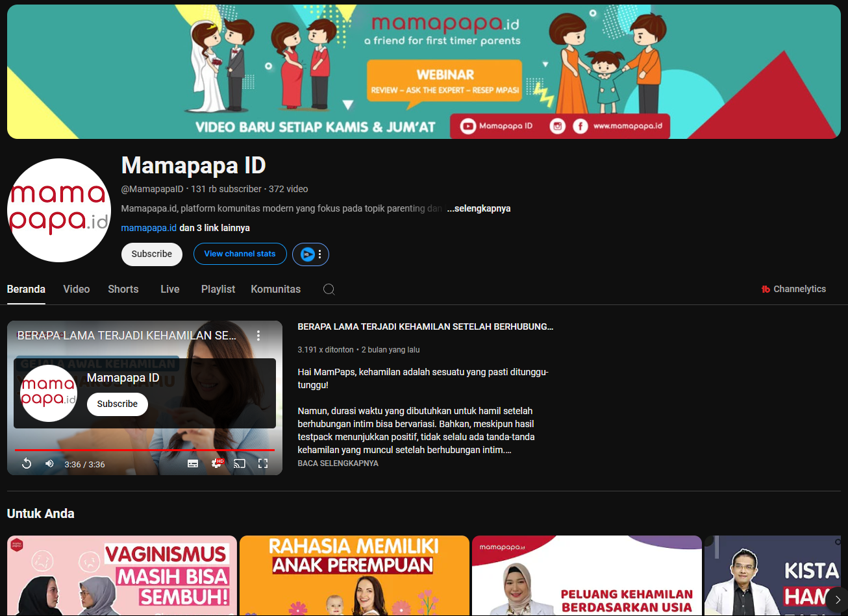The height and width of the screenshot is (616, 848).
Task: Cast video with the Cast icon
Action: tap(240, 463)
